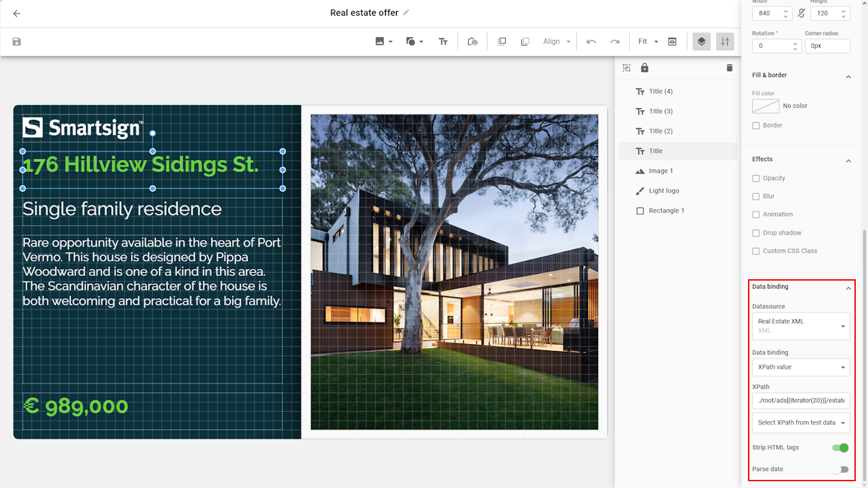Enable the Drop shadow checkbox
The width and height of the screenshot is (868, 488).
point(756,233)
